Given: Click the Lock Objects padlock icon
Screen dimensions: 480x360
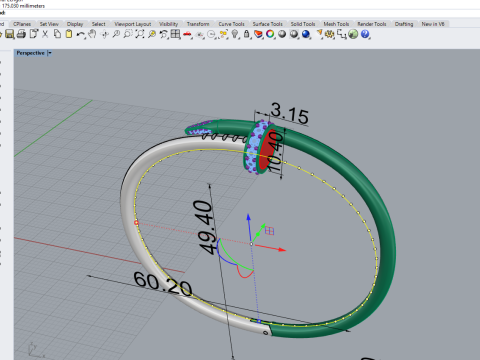Looking at the screenshot, I should [247, 34].
